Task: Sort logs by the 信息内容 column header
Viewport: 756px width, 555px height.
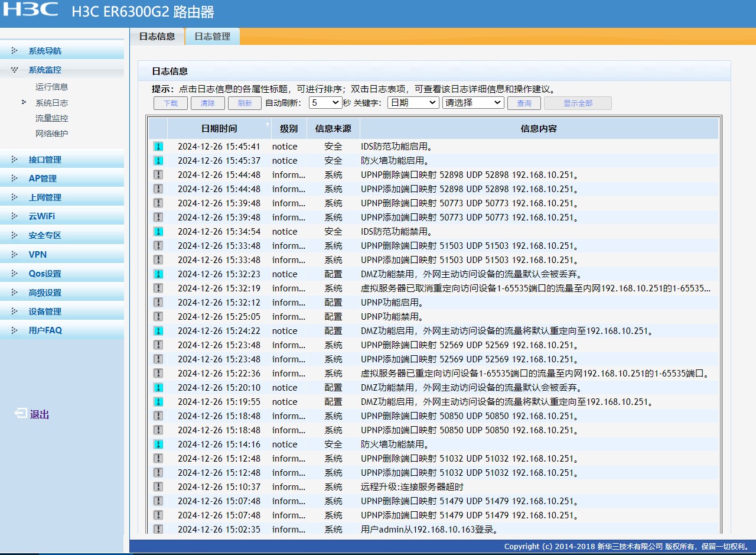Action: click(x=539, y=128)
